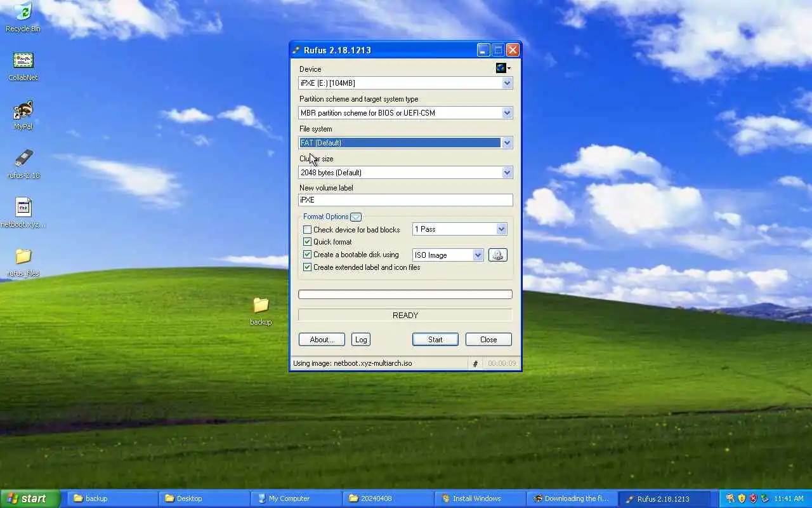Switch to backup taskbar window
The width and height of the screenshot is (812, 508).
click(x=112, y=498)
